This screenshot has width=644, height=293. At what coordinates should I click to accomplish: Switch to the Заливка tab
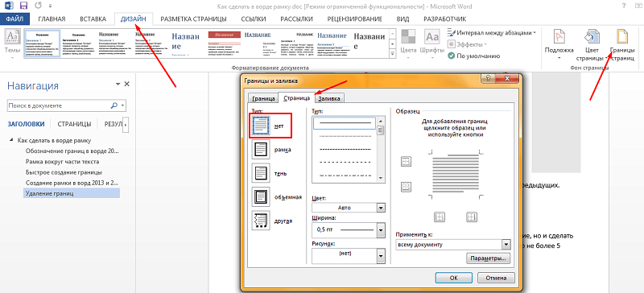point(329,99)
